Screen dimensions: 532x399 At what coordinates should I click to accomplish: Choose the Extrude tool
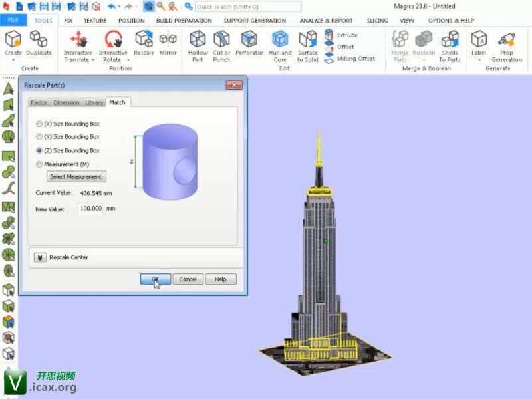click(341, 35)
